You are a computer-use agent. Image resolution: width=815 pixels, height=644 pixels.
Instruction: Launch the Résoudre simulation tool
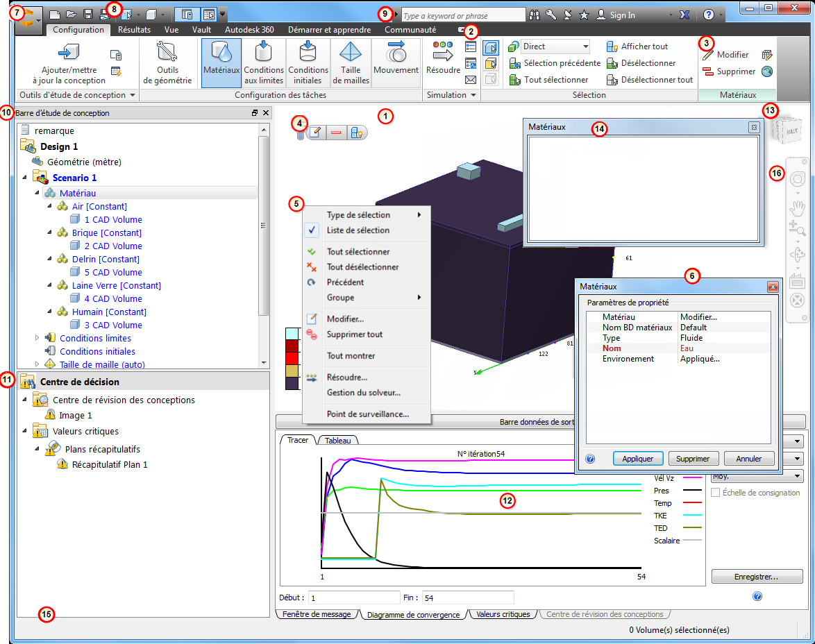coord(443,58)
